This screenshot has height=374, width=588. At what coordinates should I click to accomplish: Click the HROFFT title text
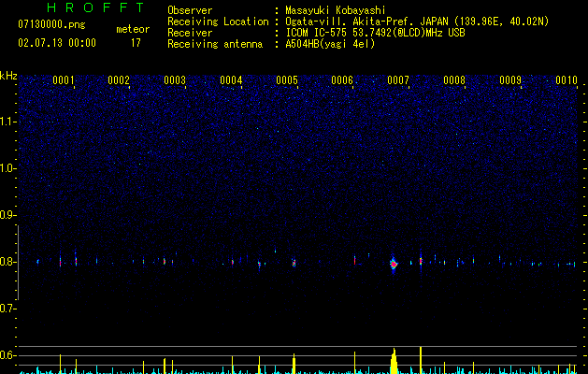95,7
